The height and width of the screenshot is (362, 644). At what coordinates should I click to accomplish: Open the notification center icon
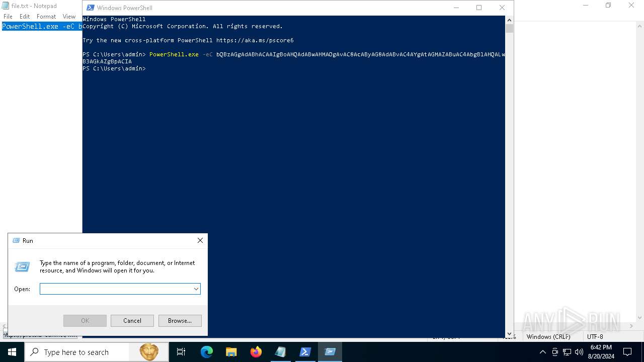tap(627, 352)
